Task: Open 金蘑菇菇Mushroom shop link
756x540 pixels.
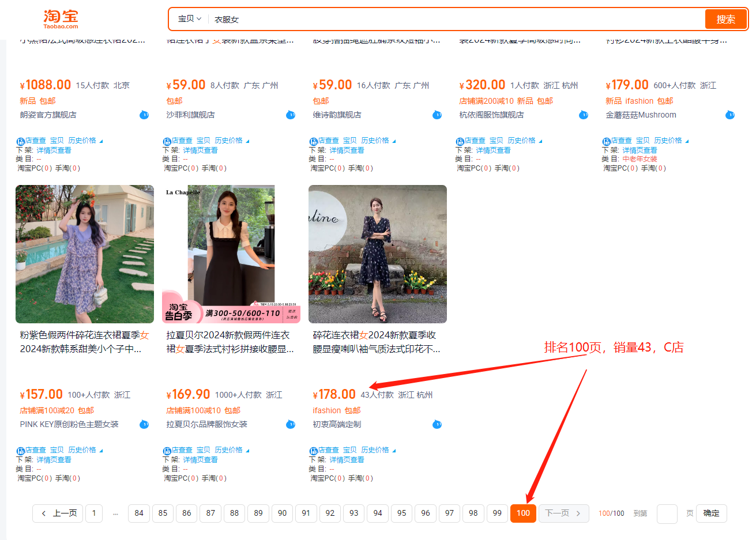Action: tap(641, 115)
